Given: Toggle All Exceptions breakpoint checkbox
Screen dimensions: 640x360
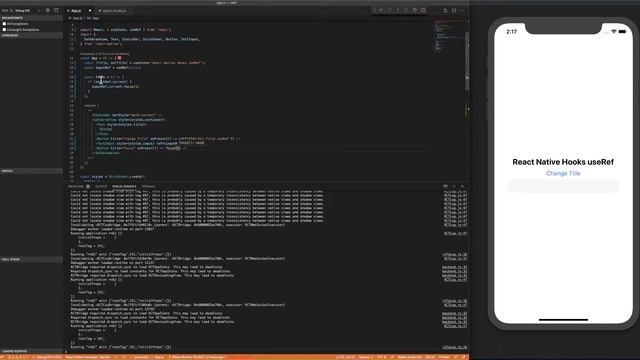Looking at the screenshot, I should 4,24.
